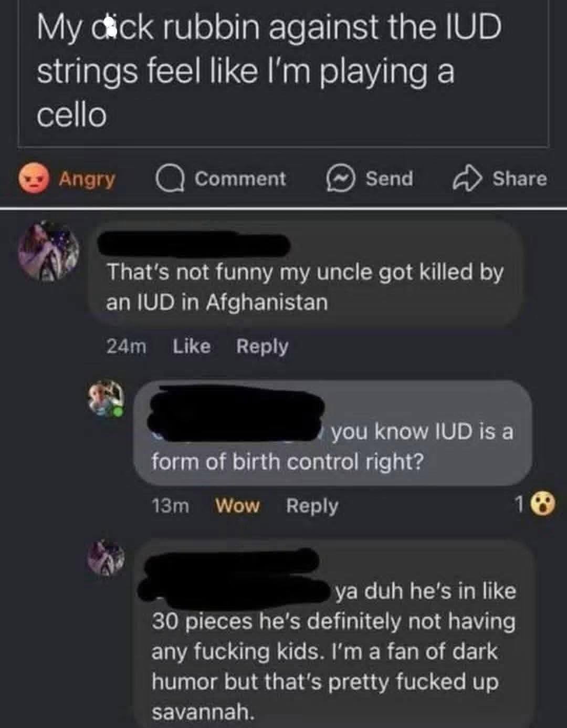
Task: Select the '30 pieces' reply bubble
Action: [x=333, y=634]
